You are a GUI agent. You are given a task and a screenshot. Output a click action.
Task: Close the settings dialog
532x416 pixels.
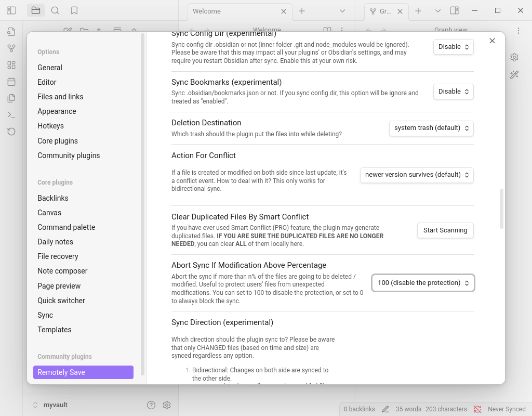[493, 41]
